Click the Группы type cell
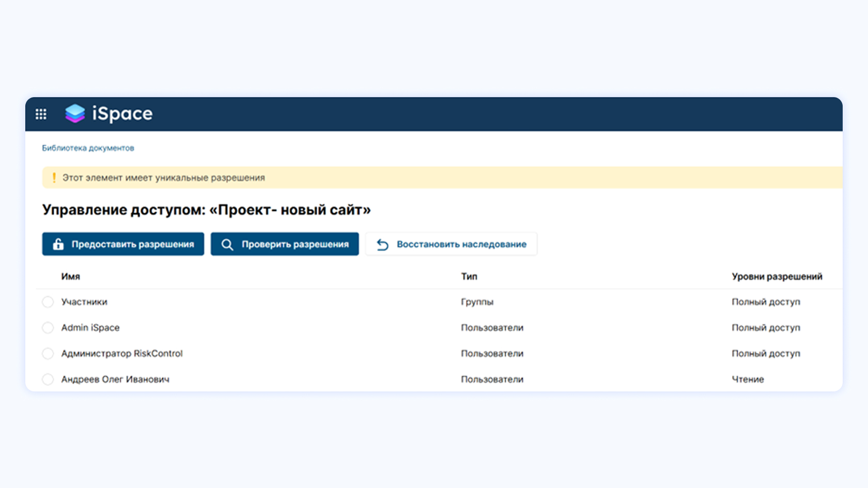The image size is (868, 488). [477, 302]
